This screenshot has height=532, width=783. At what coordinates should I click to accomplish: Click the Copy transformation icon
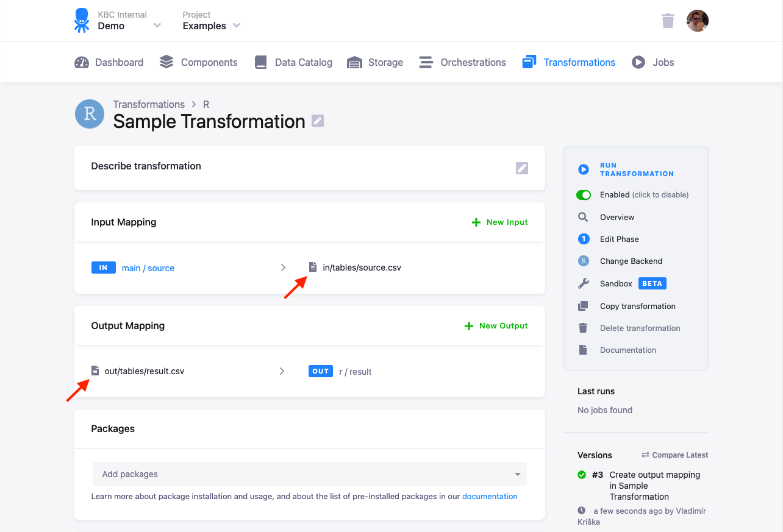click(x=584, y=306)
